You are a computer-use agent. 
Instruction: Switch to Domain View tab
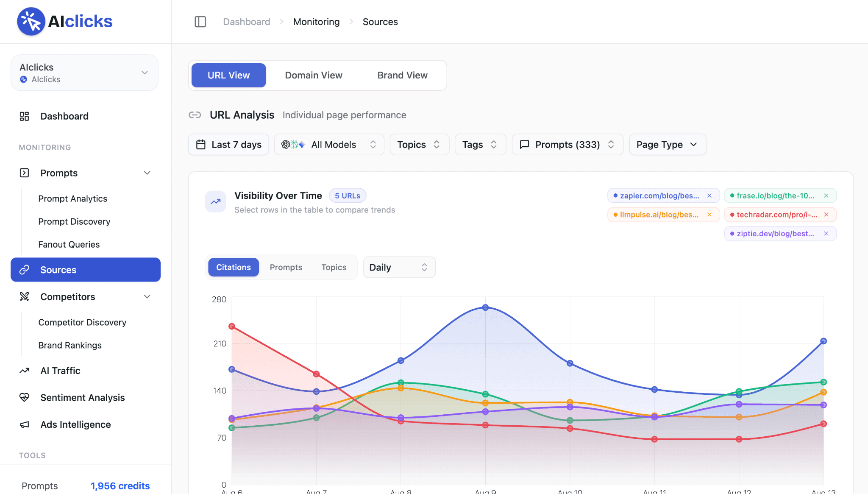tap(314, 75)
